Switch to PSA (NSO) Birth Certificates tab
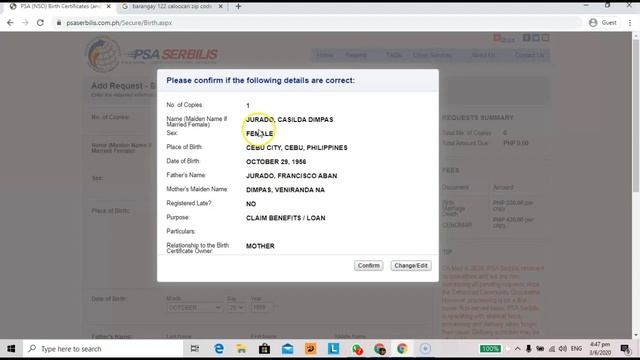640x360 pixels. pos(60,7)
